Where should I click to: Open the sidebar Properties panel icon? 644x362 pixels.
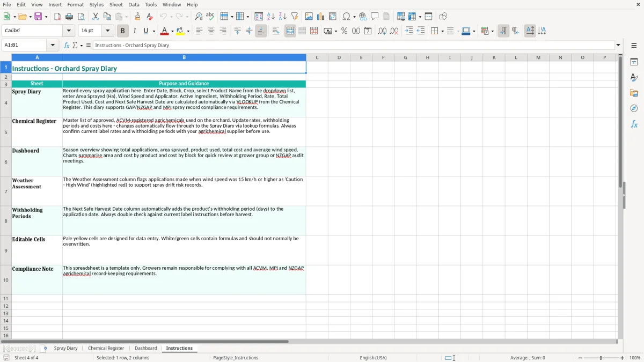[x=634, y=62]
